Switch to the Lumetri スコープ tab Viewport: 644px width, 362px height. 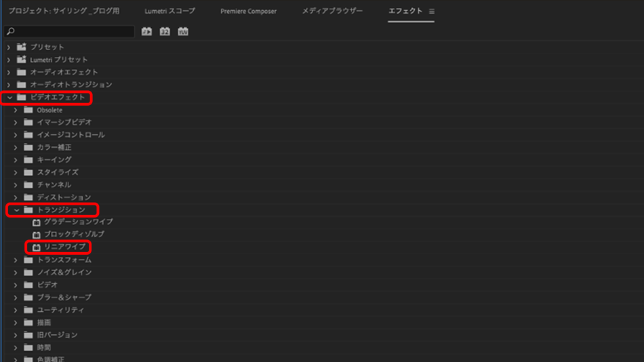tap(169, 11)
